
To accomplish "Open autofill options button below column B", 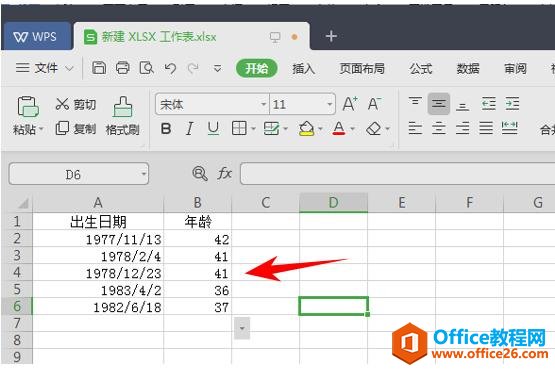I will point(242,328).
